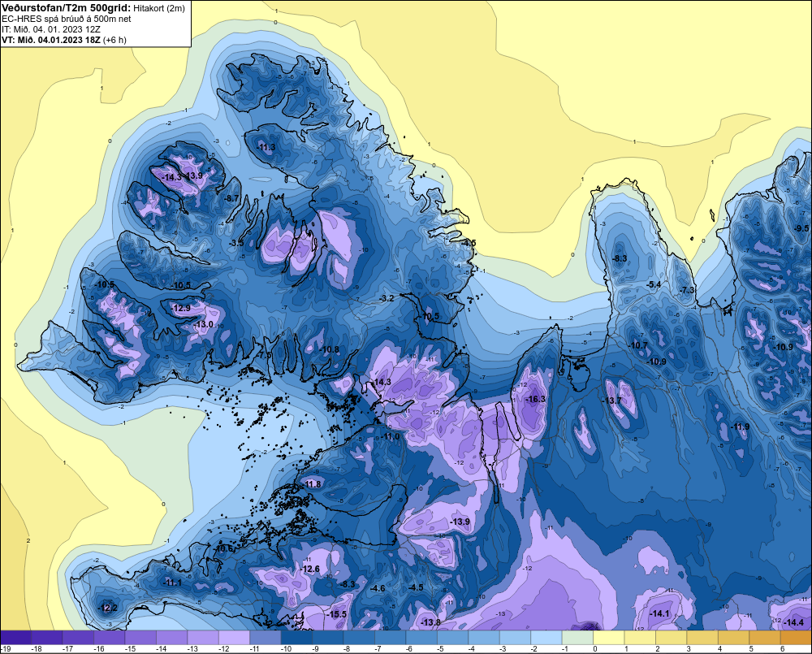Click the -11.3 temperature label
This screenshot has height=654, width=812.
click(x=266, y=147)
